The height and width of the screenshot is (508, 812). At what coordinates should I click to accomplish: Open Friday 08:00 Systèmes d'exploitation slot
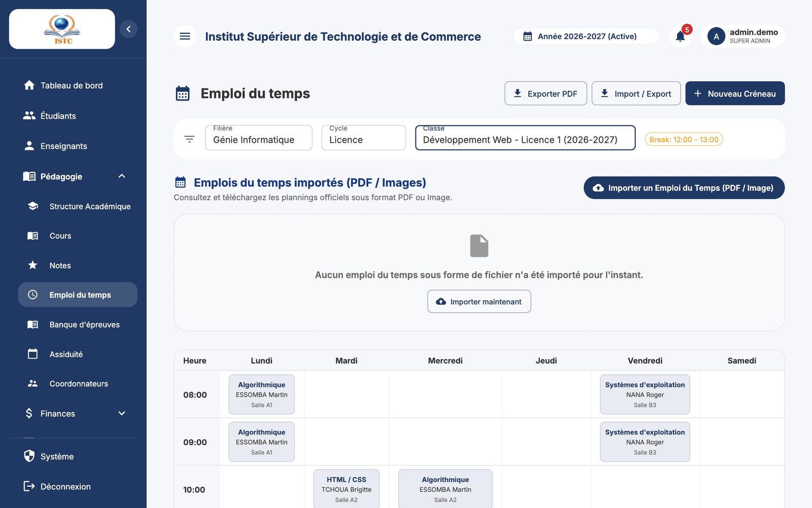click(645, 395)
